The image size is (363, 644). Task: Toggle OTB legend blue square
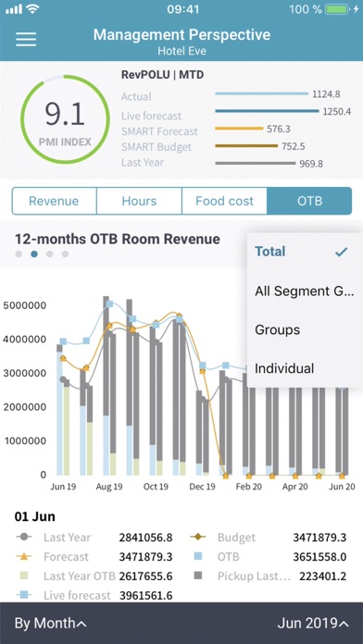pyautogui.click(x=198, y=557)
